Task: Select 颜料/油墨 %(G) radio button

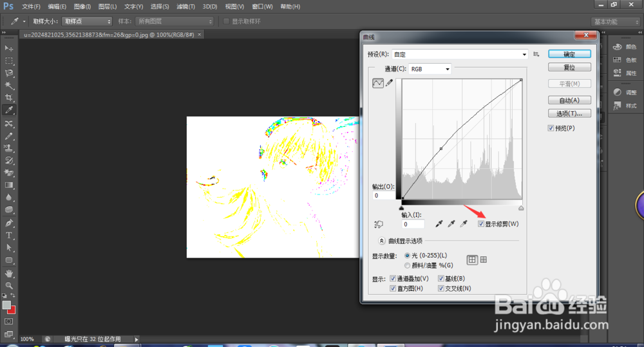Action: pos(408,265)
